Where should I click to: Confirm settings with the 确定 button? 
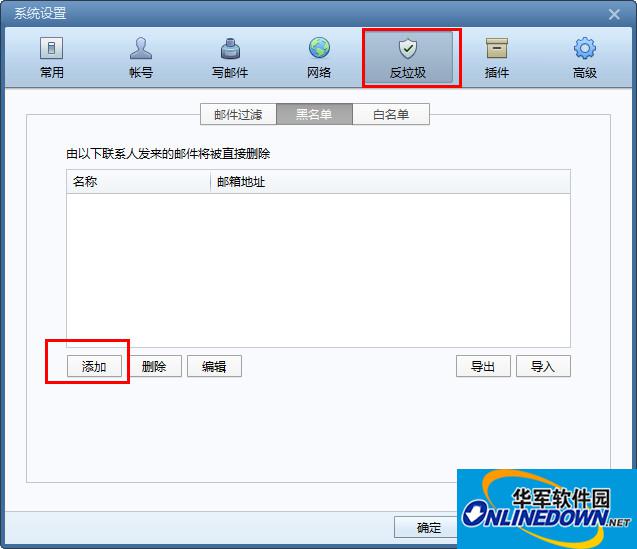pos(426,527)
